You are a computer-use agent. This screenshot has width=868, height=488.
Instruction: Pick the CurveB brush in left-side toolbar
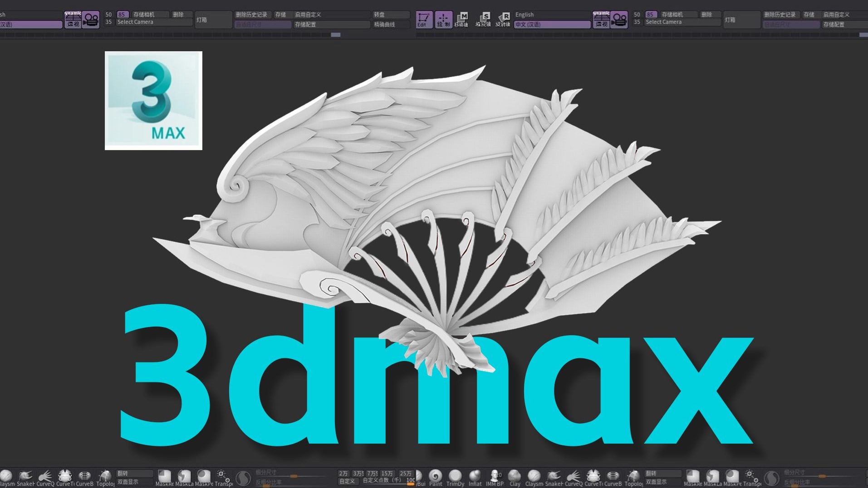[84, 478]
